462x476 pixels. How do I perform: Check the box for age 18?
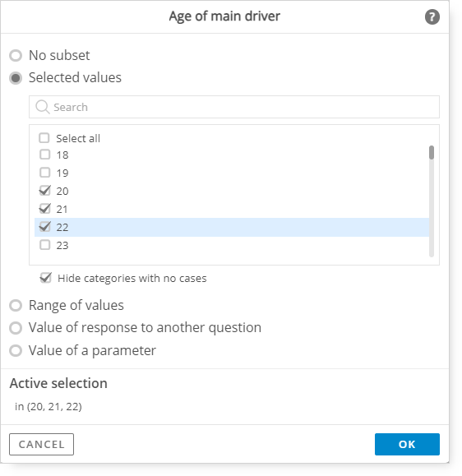(45, 155)
